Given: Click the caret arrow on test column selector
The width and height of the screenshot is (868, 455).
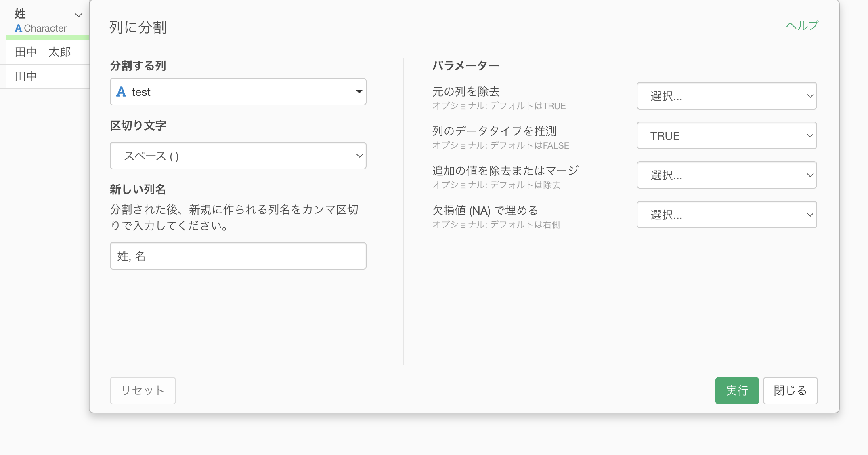Looking at the screenshot, I should [359, 92].
